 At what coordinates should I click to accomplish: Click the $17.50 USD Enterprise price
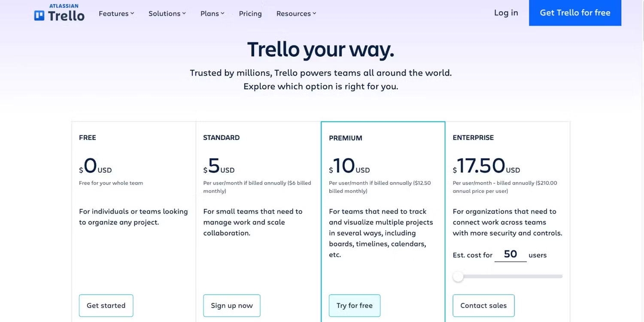tap(486, 166)
